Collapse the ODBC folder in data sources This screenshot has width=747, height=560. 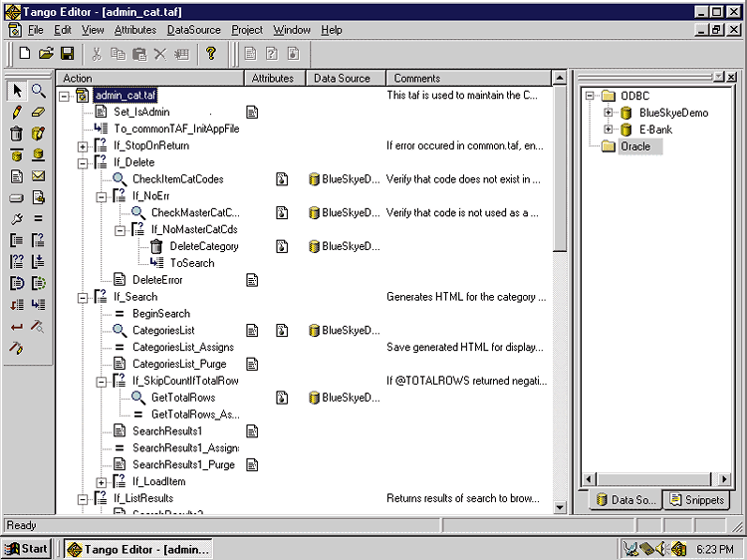[x=590, y=96]
